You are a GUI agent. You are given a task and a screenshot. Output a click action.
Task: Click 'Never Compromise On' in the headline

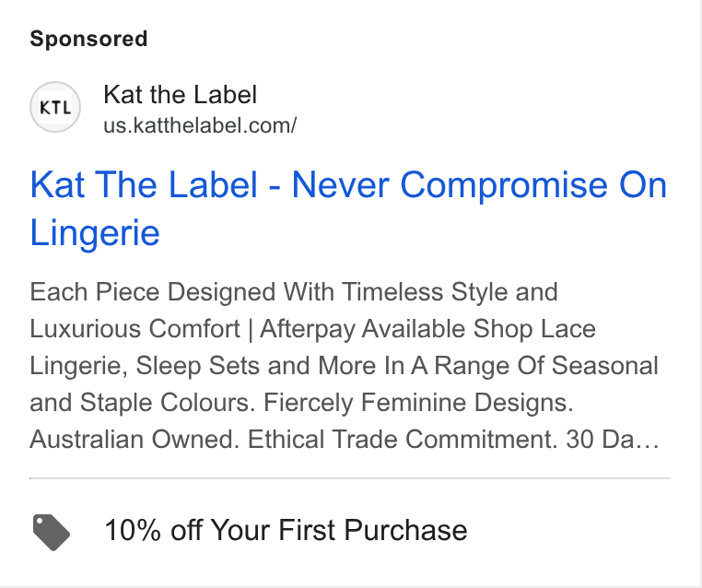pos(479,184)
